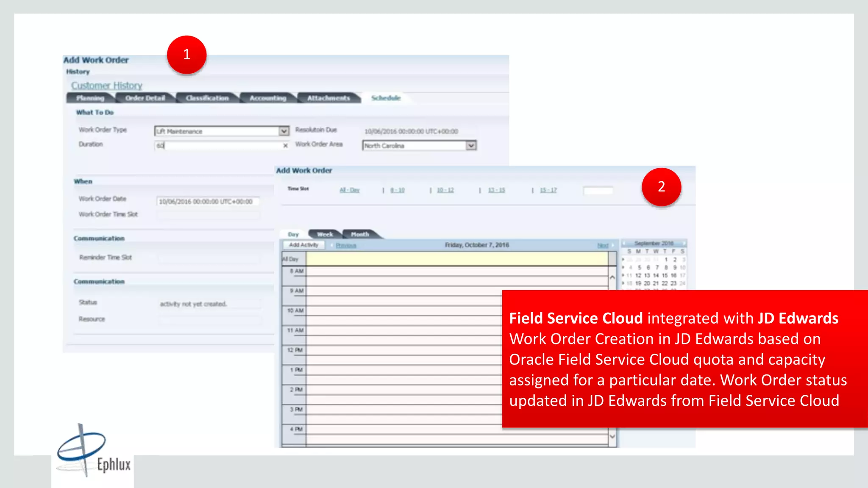Screen dimensions: 868x488
Task: Select the 15-17 time slot link
Action: pos(548,190)
